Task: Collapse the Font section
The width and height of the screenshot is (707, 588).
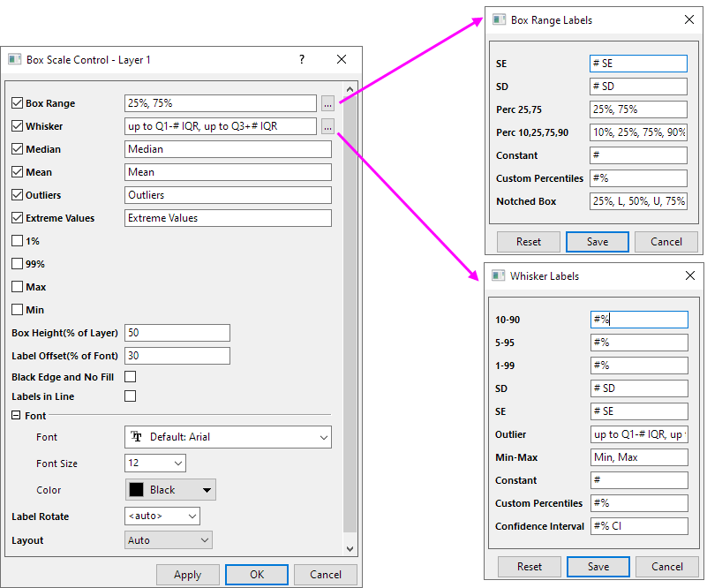Action: 16,415
